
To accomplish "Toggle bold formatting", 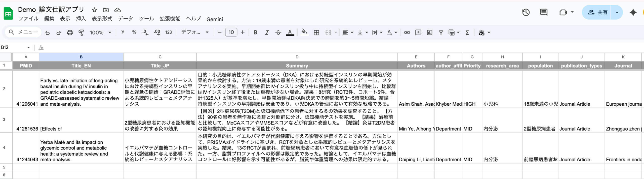I will coord(255,33).
